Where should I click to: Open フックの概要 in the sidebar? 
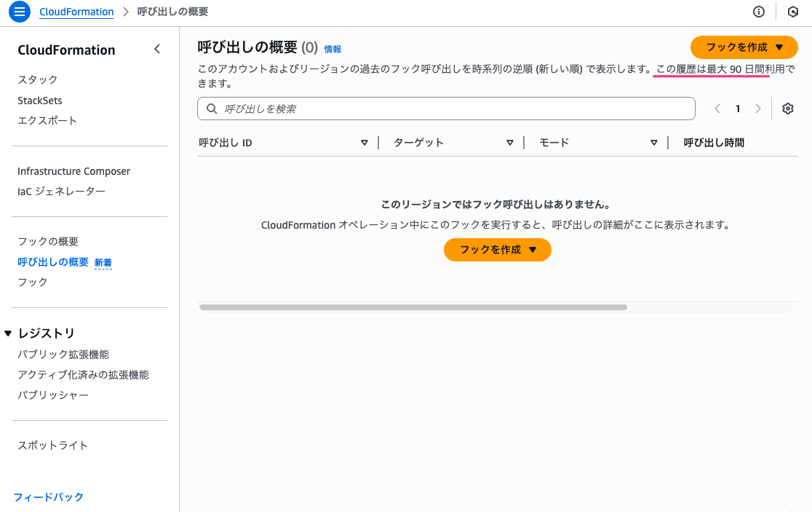point(48,242)
